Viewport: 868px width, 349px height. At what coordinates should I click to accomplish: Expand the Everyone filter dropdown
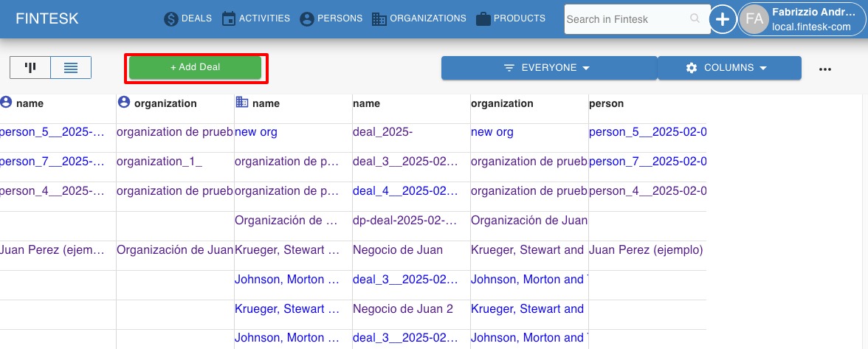tap(548, 68)
